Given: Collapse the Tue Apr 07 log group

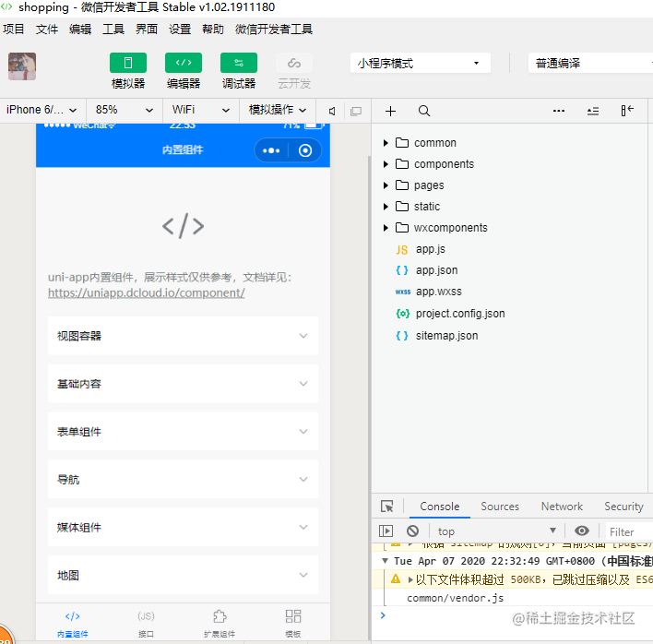Looking at the screenshot, I should tap(385, 561).
